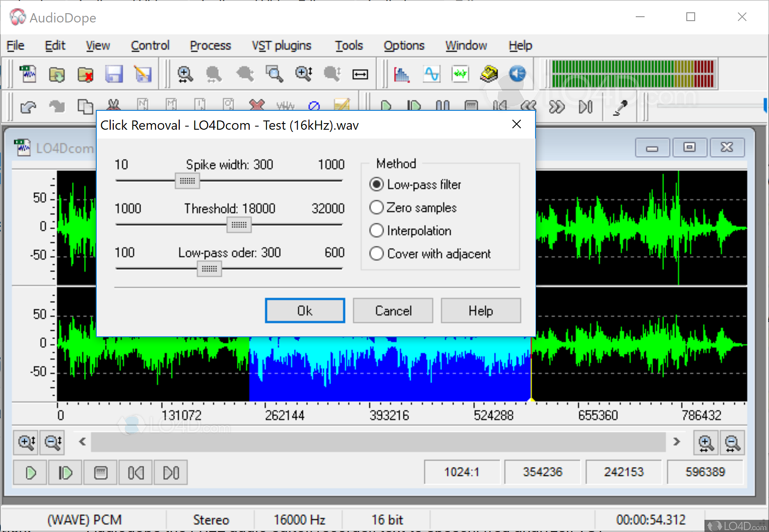
Task: Click the blue speaker audio icon
Action: click(518, 74)
